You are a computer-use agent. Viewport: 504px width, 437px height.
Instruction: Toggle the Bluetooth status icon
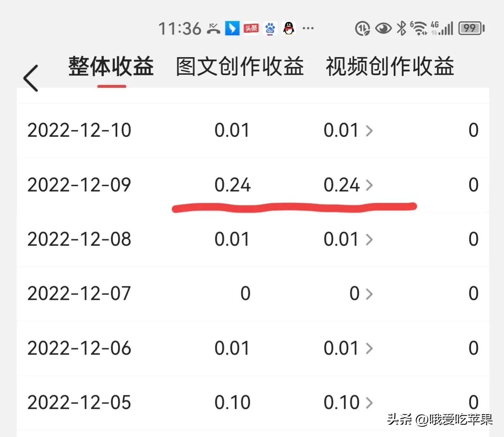click(x=401, y=28)
